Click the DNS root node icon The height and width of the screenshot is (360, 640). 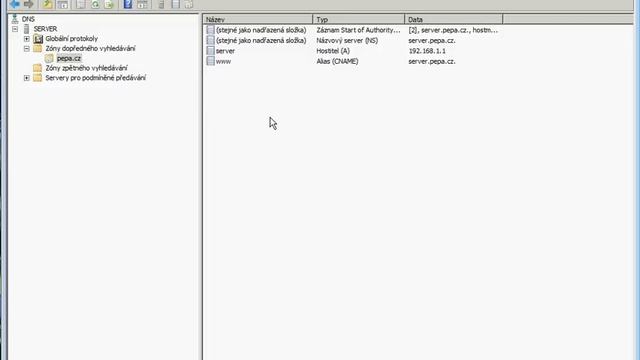point(15,19)
